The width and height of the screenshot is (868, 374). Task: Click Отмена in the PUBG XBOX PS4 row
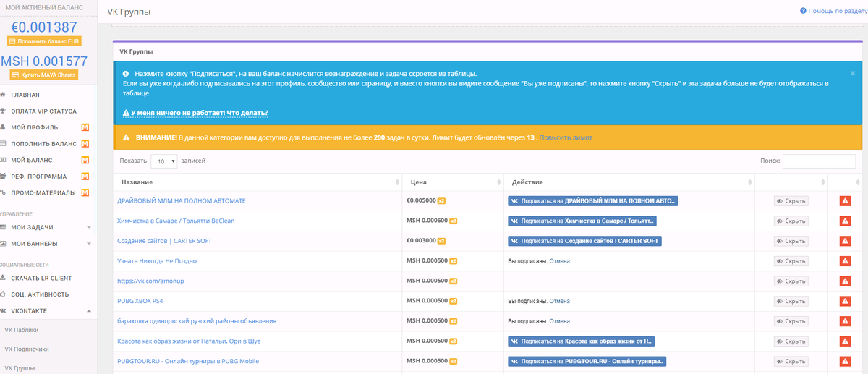[x=559, y=301]
